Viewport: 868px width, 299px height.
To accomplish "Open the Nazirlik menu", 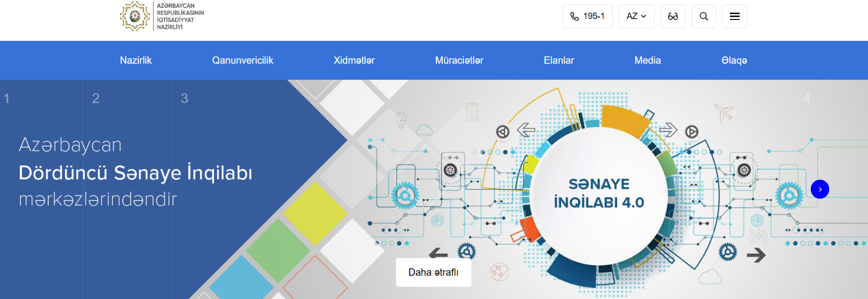I will pyautogui.click(x=136, y=60).
